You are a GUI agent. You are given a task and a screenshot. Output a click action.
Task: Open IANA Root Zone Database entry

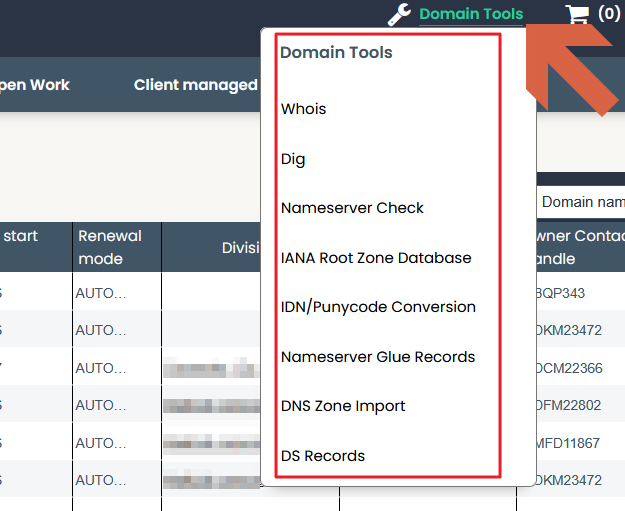pos(376,258)
